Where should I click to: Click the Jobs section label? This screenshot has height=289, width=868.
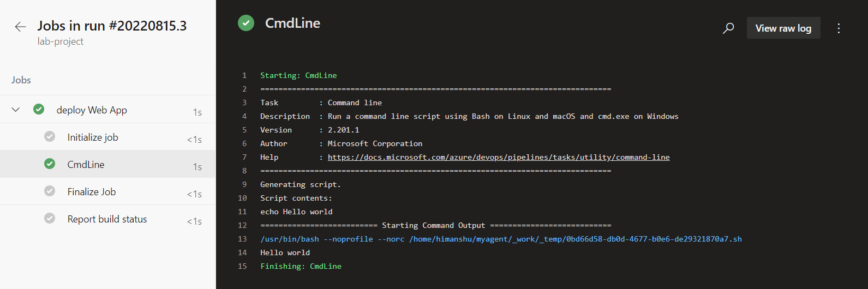[21, 80]
